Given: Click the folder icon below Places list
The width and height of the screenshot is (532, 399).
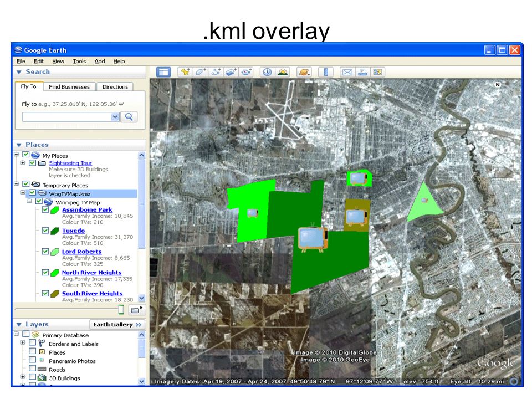Looking at the screenshot, I should 137,309.
